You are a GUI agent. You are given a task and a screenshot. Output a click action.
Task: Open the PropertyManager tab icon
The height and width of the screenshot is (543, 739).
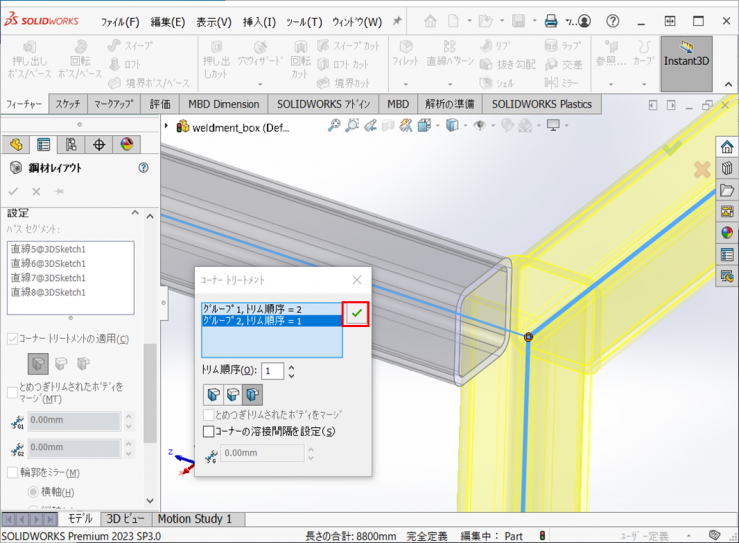(x=43, y=145)
